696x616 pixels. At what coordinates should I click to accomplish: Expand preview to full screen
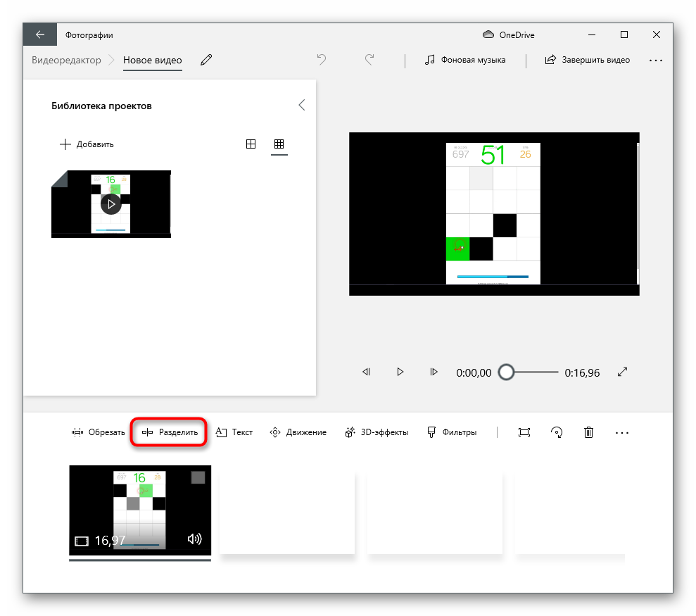622,372
